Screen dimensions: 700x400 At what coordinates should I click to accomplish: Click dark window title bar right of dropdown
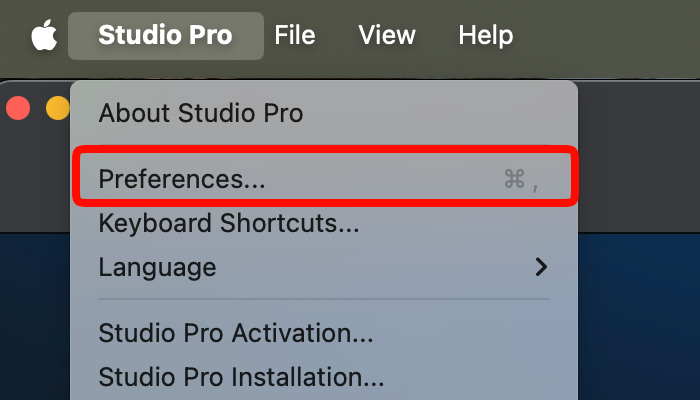click(639, 156)
